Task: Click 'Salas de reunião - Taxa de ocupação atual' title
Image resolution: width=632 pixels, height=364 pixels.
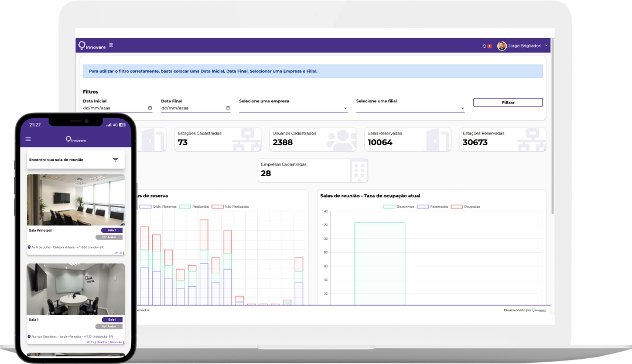Action: tap(370, 195)
